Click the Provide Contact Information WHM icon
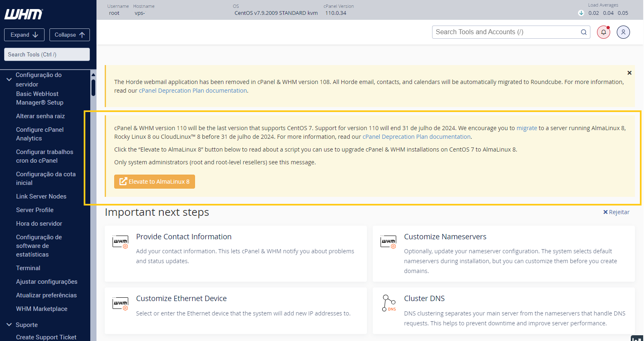 (120, 242)
